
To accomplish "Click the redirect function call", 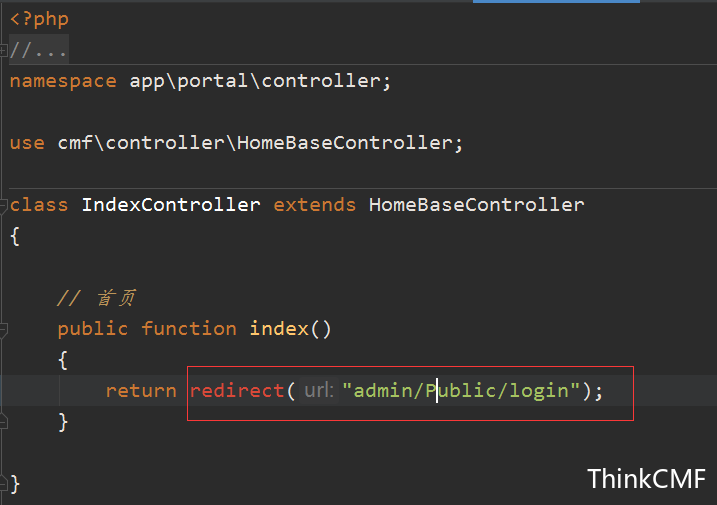I will 237,391.
